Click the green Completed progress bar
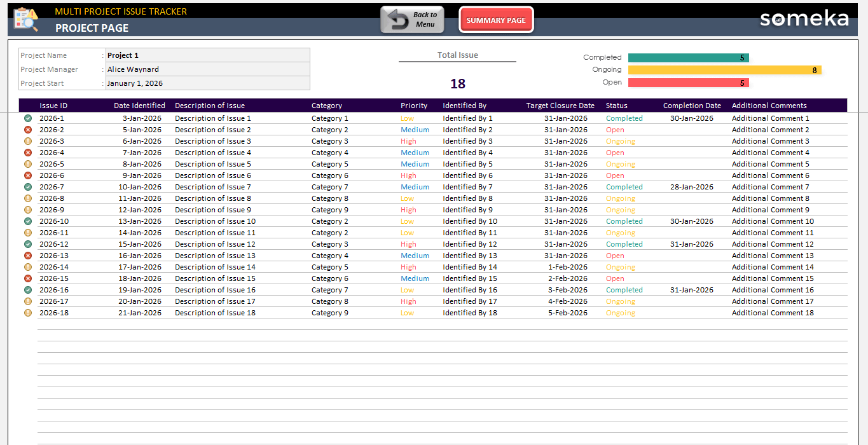The height and width of the screenshot is (445, 868). point(688,58)
